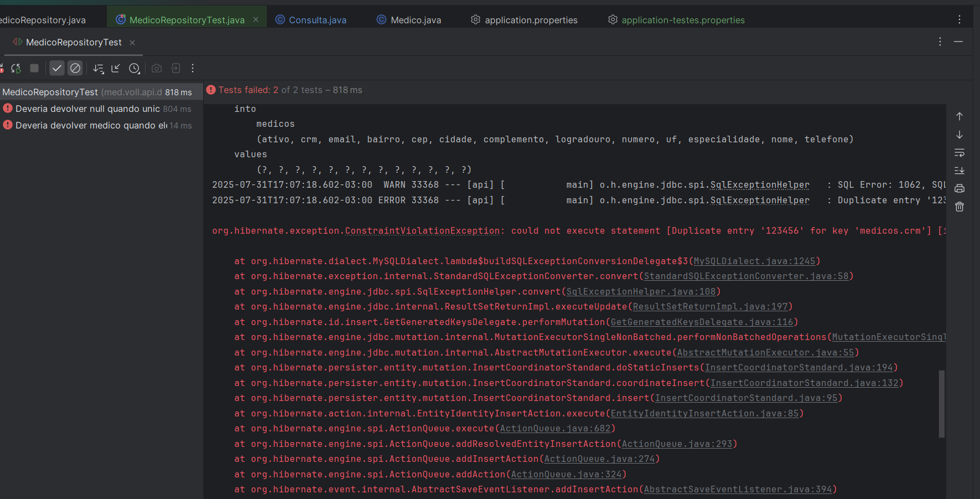The width and height of the screenshot is (980, 499).
Task: Switch to MedicoRepository.java tab
Action: point(43,20)
